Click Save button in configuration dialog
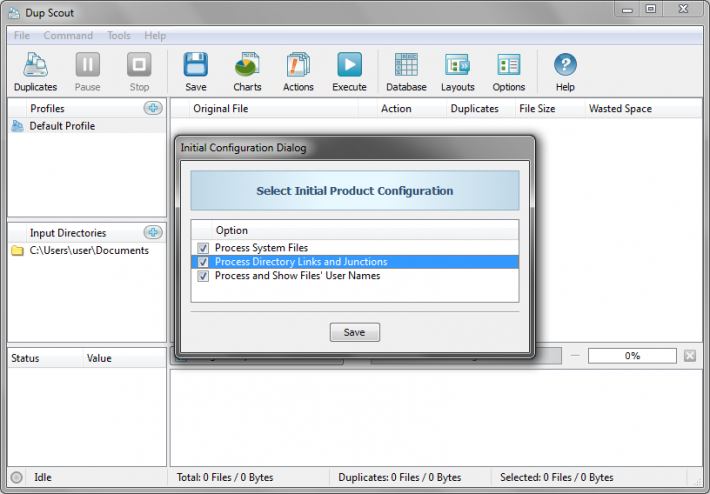710x494 pixels. (x=355, y=332)
